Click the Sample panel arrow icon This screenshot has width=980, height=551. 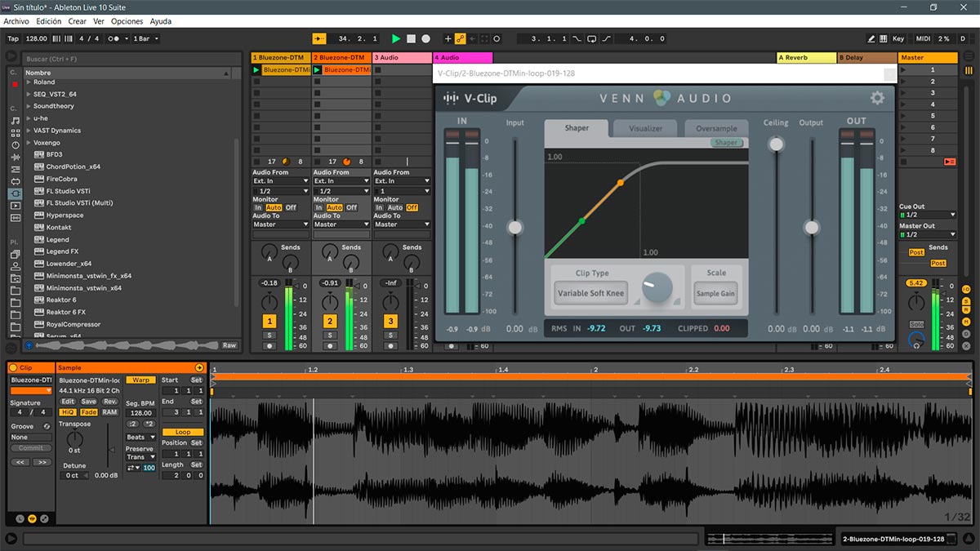pos(199,368)
